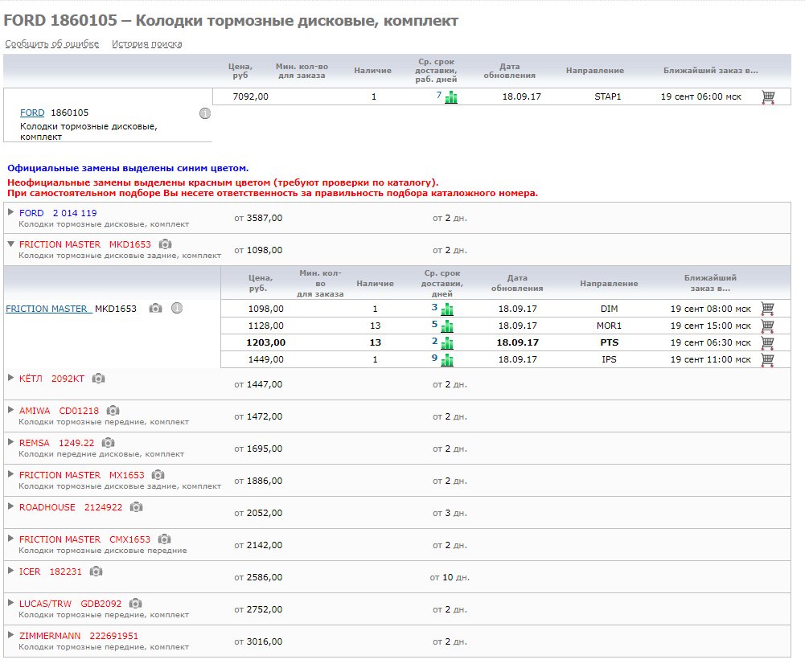Open delivery statistics chart for MOR1 row
Screen dimensions: 805x672
click(447, 326)
